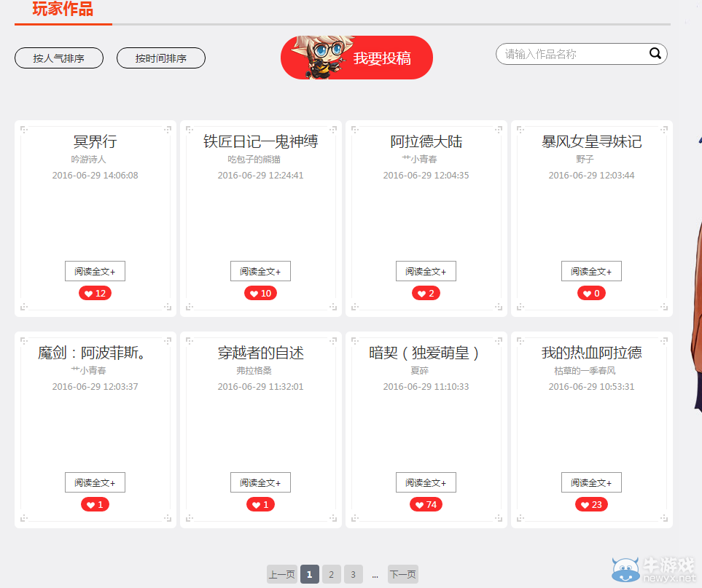Jump to page 3 in pagination
702x588 pixels.
(353, 574)
